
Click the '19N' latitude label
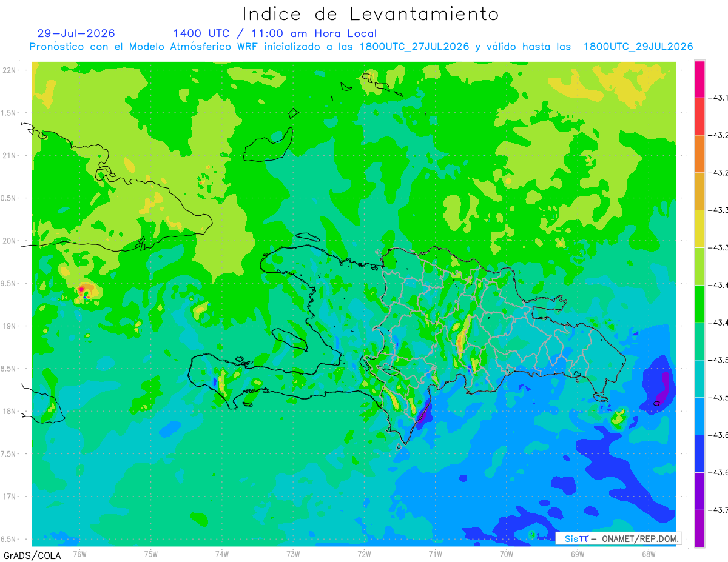10,326
